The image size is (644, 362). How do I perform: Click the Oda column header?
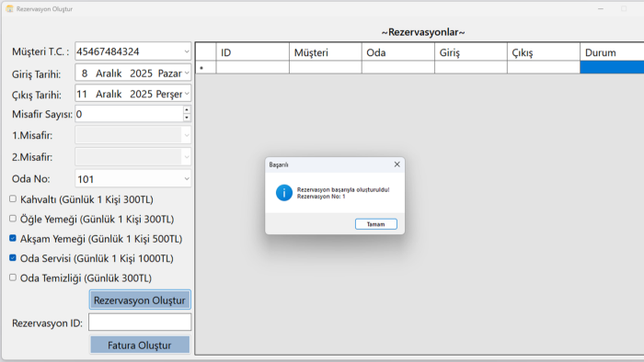point(398,52)
